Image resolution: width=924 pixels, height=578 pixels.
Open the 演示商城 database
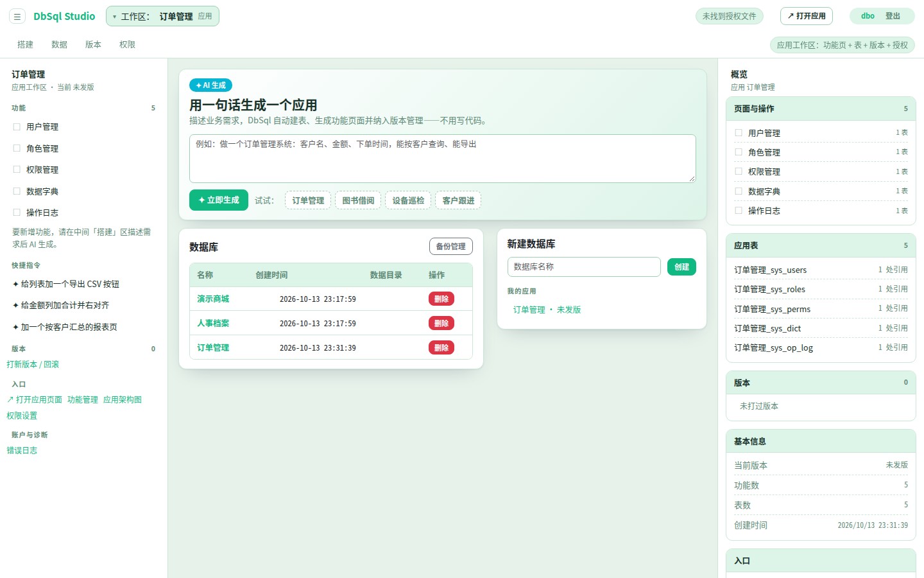tap(213, 299)
